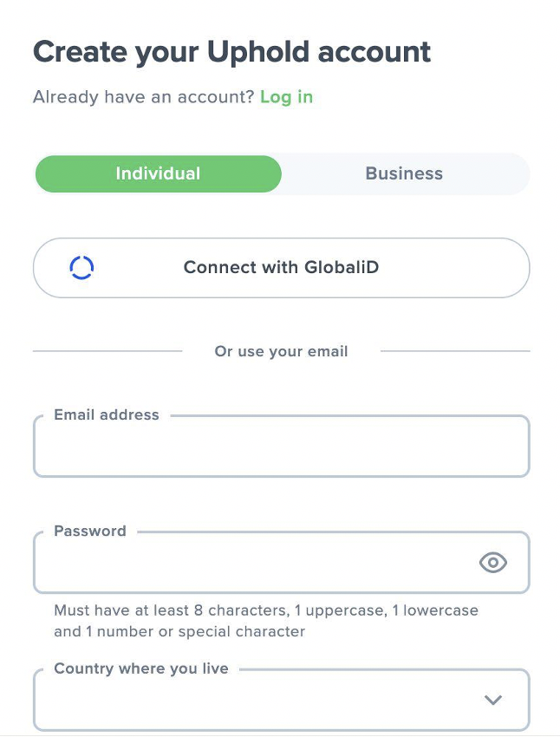560x737 pixels.
Task: Focus the Password input field
Action: 282,562
